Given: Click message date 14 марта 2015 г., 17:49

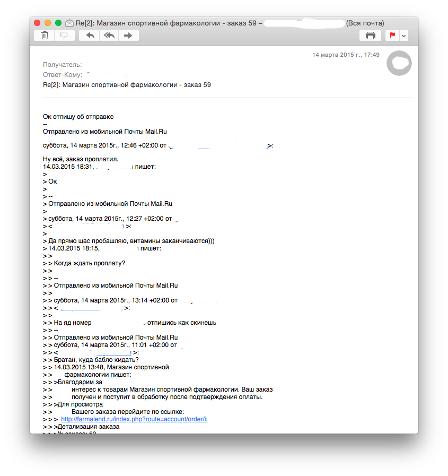Looking at the screenshot, I should pos(346,55).
